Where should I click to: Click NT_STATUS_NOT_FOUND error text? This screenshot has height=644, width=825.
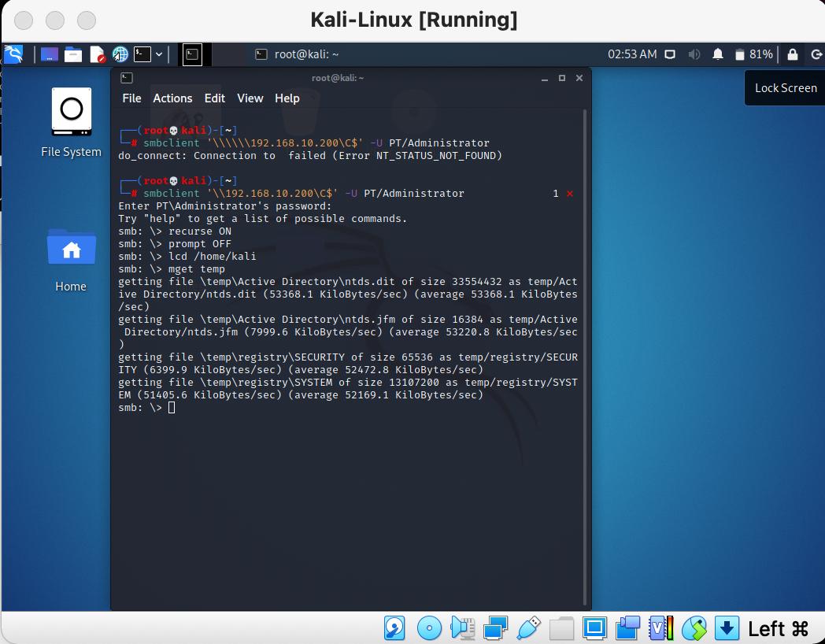[x=435, y=156]
